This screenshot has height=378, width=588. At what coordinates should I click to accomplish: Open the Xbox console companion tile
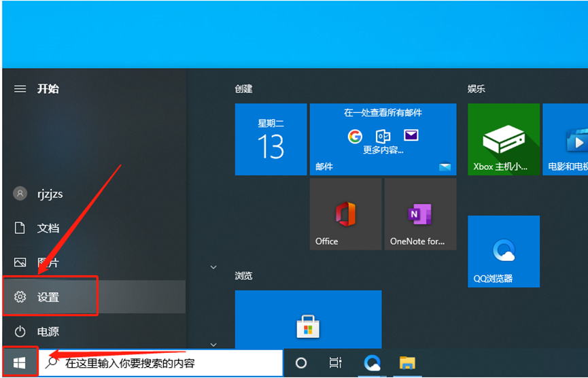click(503, 139)
